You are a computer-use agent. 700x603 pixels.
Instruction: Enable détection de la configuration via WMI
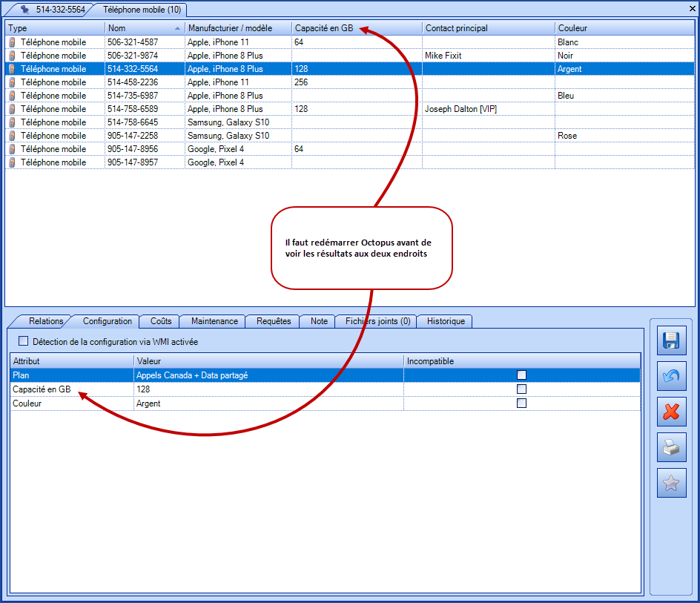[22, 341]
